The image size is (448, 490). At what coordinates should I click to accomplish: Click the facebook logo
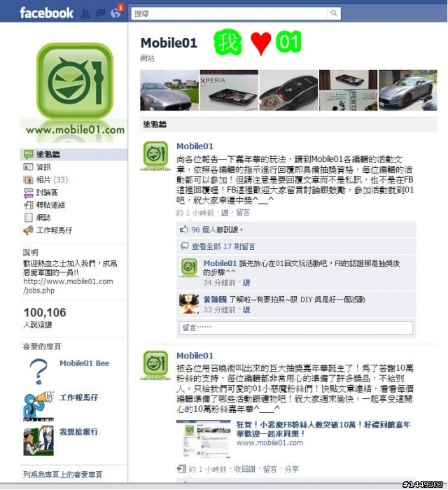coord(46,13)
